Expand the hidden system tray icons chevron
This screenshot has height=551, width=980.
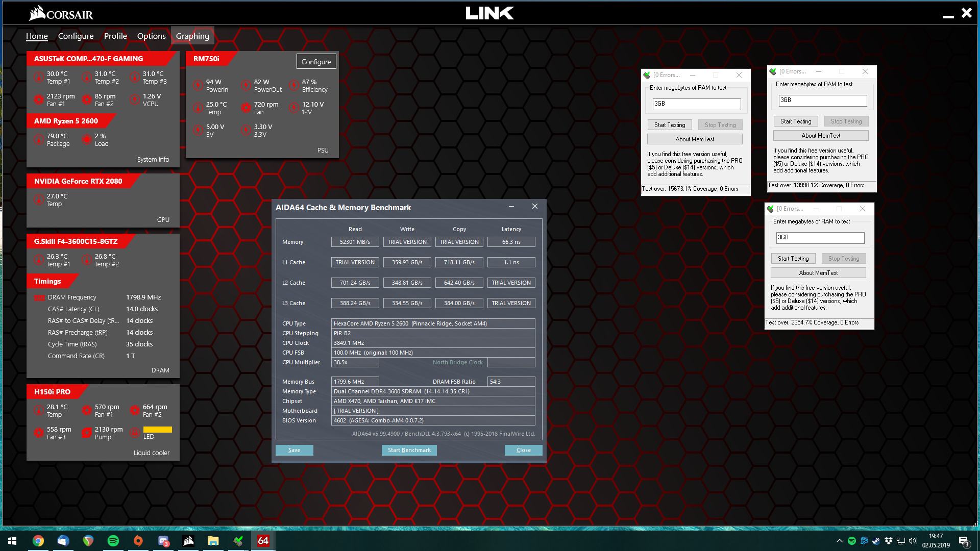point(839,541)
